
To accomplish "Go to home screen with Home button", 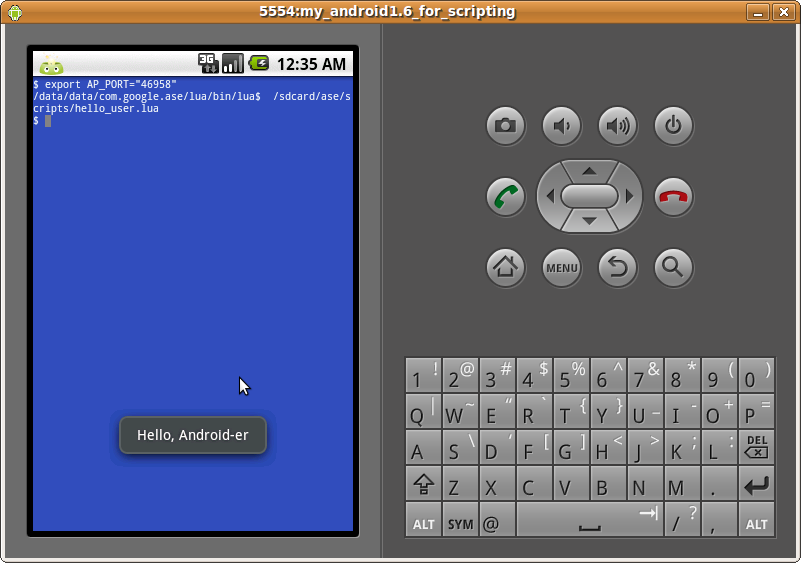I will (505, 267).
